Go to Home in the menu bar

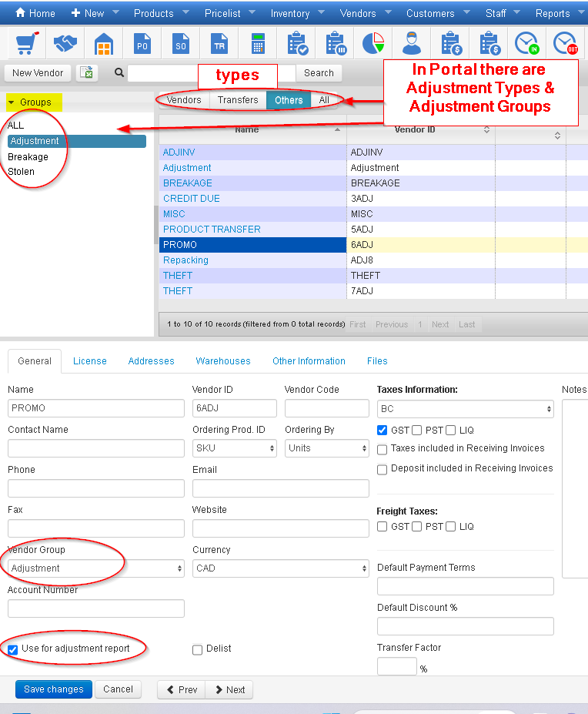coord(35,13)
